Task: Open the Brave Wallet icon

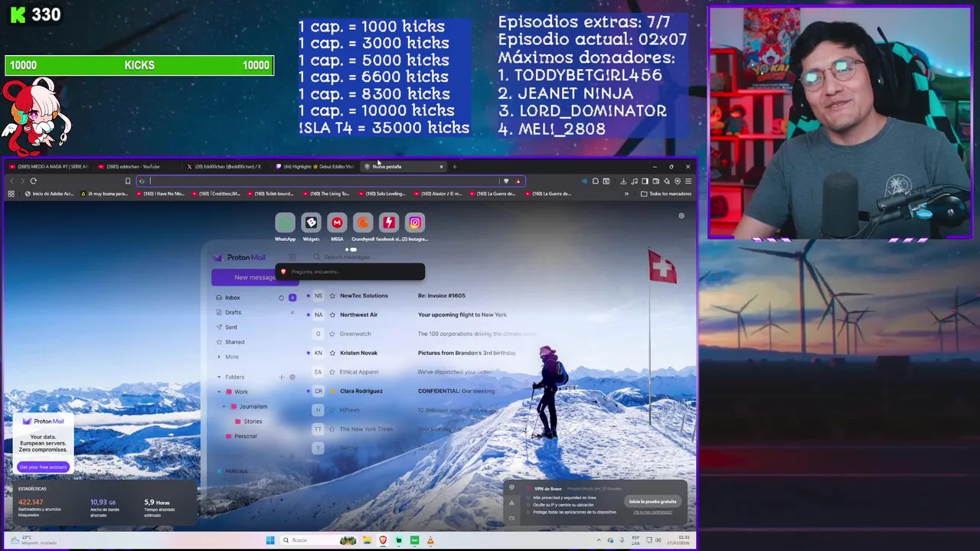Action: pyautogui.click(x=656, y=181)
